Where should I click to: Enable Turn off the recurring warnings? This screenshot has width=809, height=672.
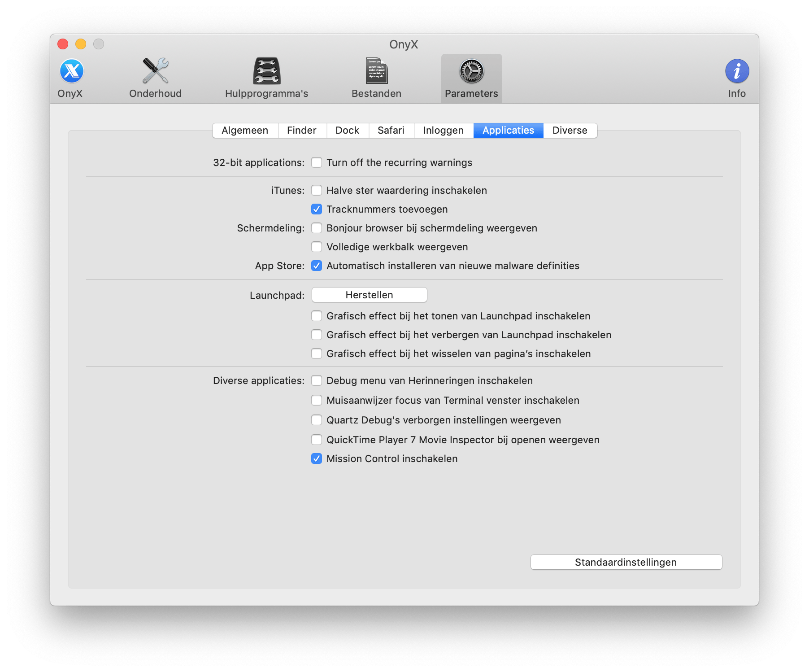[x=317, y=162]
